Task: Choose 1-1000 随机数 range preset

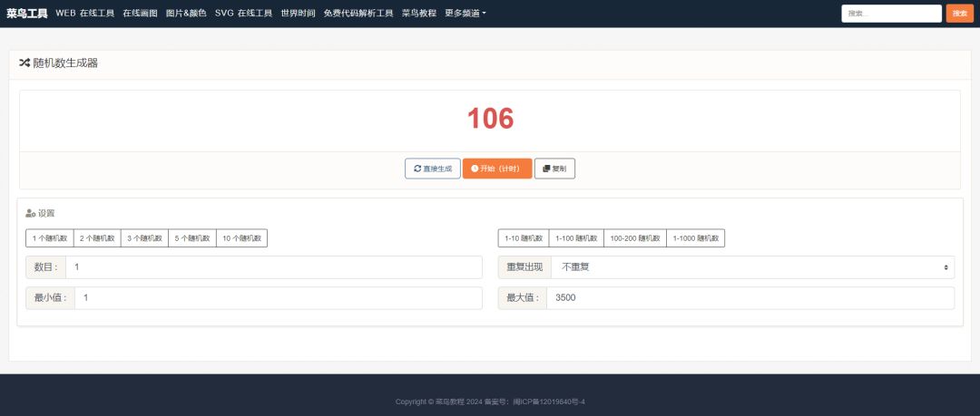Action: 696,238
